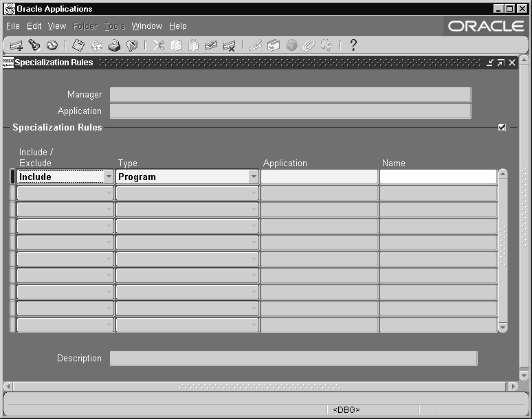532x419 pixels.
Task: Click the <DBG> status bar indicator
Action: (346, 410)
